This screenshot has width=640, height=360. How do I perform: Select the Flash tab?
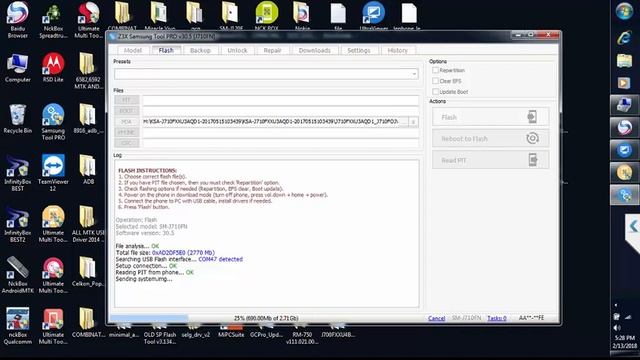tap(166, 50)
